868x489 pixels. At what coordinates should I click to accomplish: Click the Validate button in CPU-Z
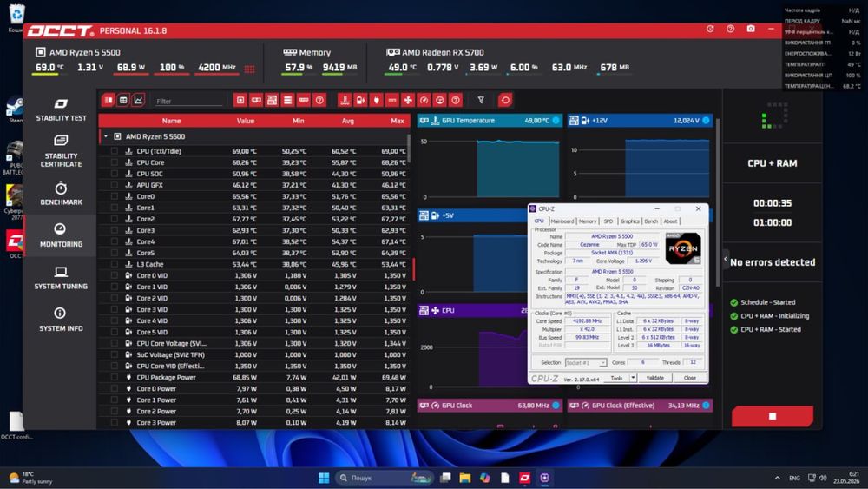(654, 378)
